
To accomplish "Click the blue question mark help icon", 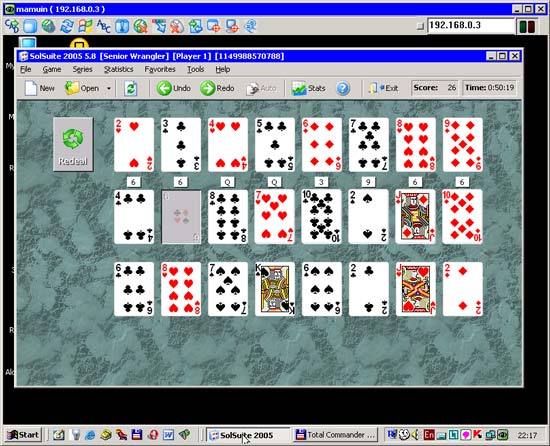I will 343,88.
